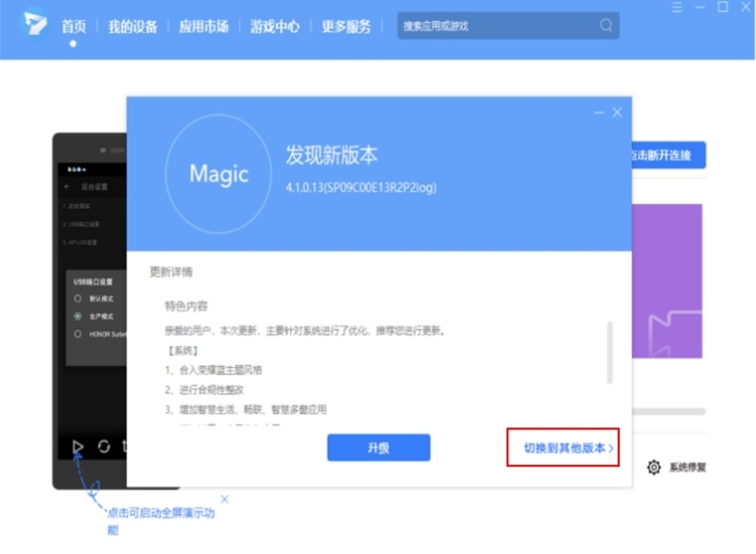Click the 合入荣耀蓝主题风格 line
Image resolution: width=756 pixels, height=554 pixels.
tap(214, 370)
